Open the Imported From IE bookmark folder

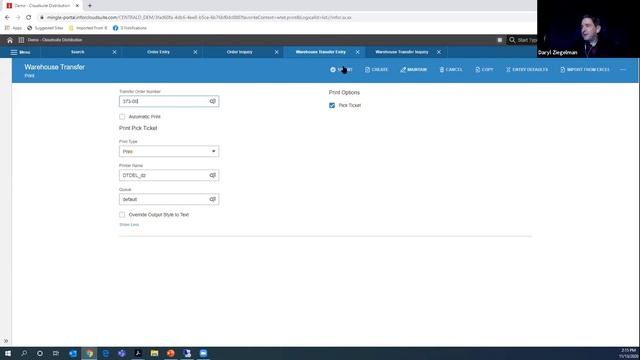88,28
